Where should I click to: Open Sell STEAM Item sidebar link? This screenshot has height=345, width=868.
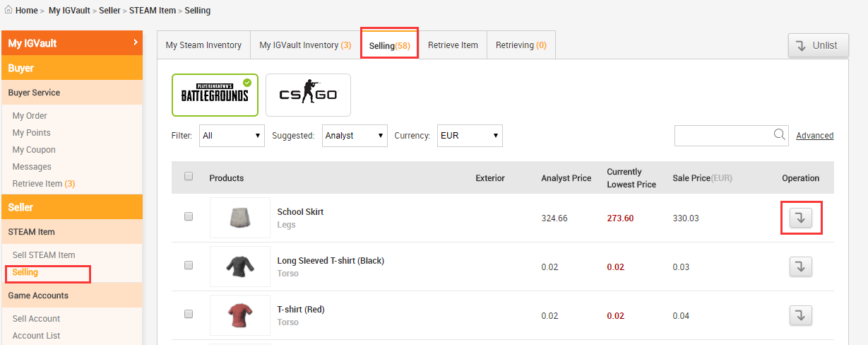point(44,255)
